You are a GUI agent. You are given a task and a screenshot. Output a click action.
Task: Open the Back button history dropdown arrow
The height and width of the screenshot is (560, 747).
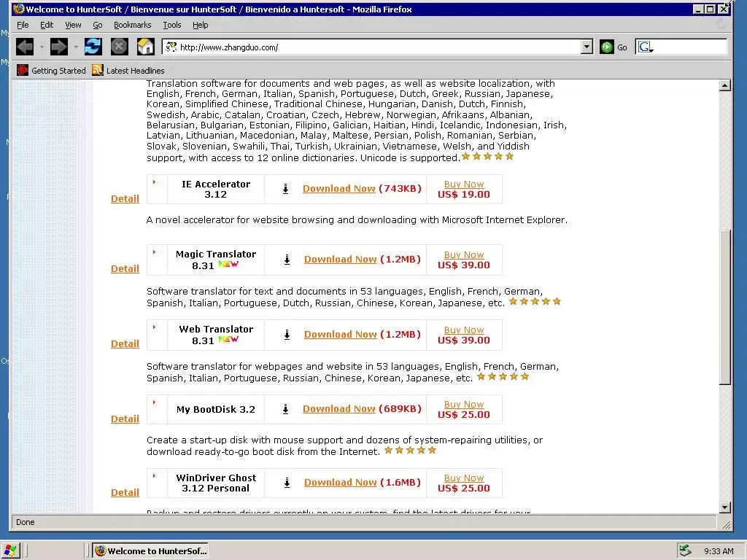click(42, 47)
